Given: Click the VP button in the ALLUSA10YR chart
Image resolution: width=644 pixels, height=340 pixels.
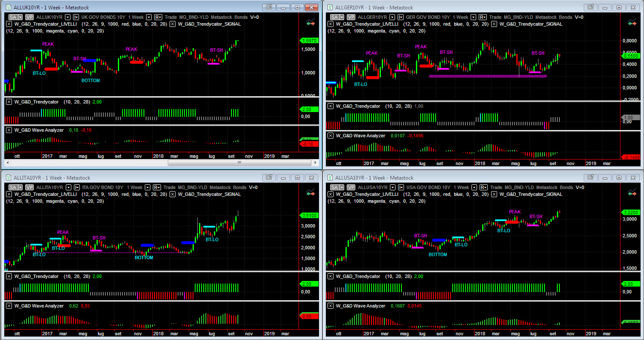Looking at the screenshot, I should [351, 187].
